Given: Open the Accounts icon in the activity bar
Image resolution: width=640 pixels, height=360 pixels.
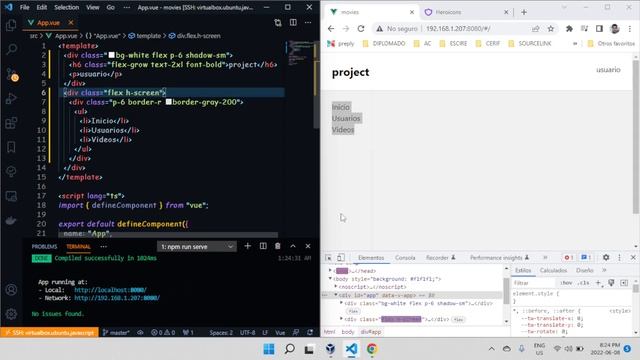Looking at the screenshot, I should pyautogui.click(x=11, y=290).
